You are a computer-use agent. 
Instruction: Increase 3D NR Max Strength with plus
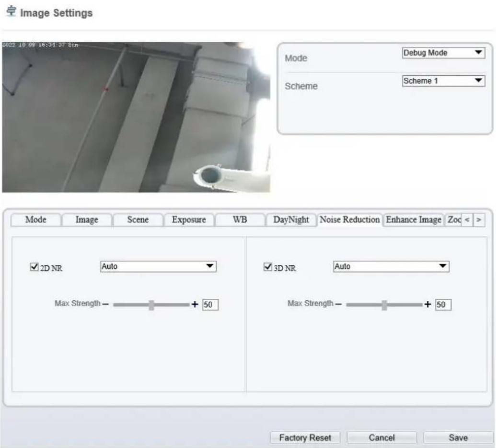click(427, 304)
